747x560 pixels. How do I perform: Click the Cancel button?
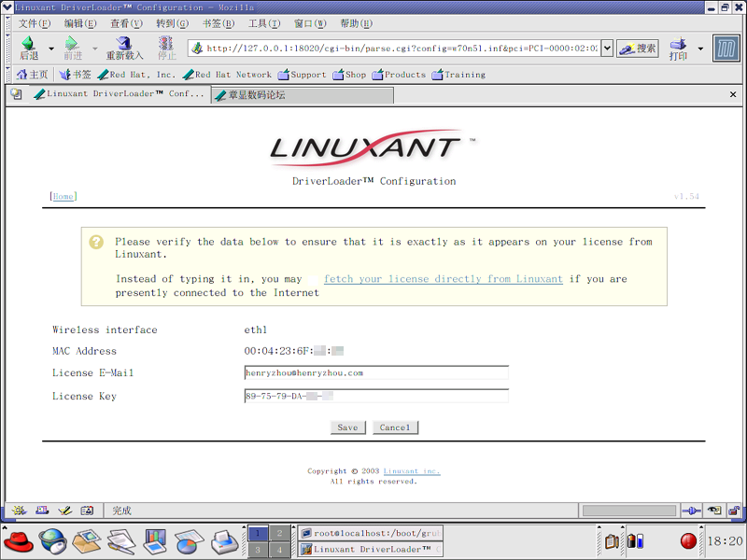(x=395, y=427)
